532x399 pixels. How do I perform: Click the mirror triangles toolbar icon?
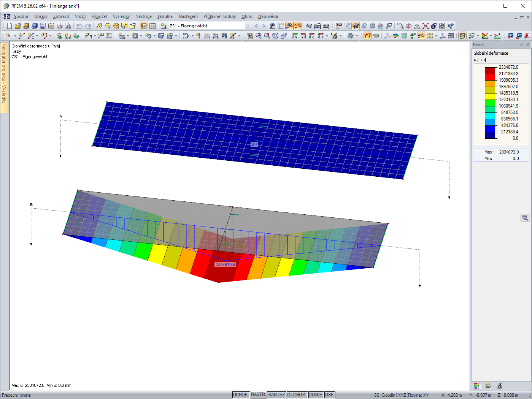pos(417,26)
